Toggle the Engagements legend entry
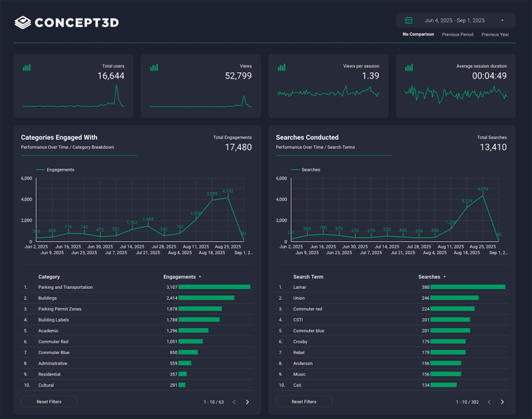 point(55,170)
